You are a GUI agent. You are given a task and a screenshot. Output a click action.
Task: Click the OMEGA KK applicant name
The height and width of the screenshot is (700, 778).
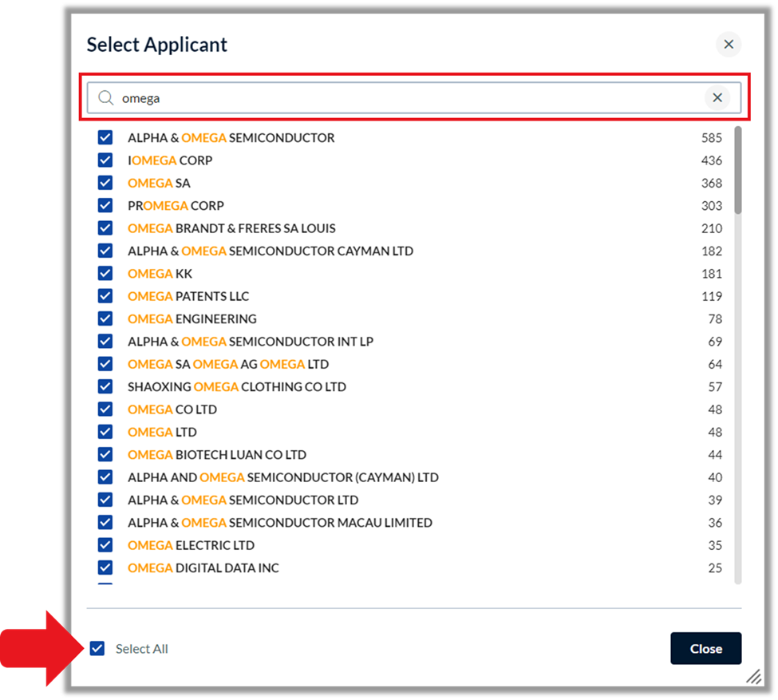point(160,274)
